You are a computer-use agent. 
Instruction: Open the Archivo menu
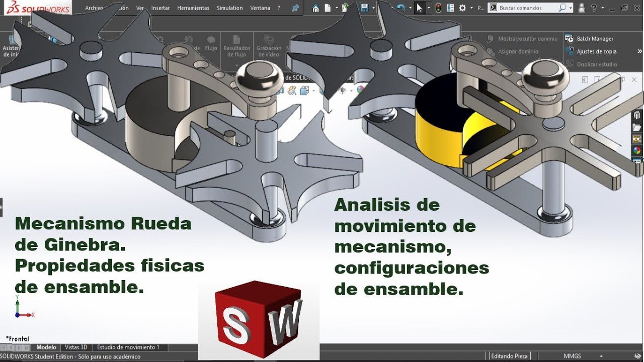[94, 8]
